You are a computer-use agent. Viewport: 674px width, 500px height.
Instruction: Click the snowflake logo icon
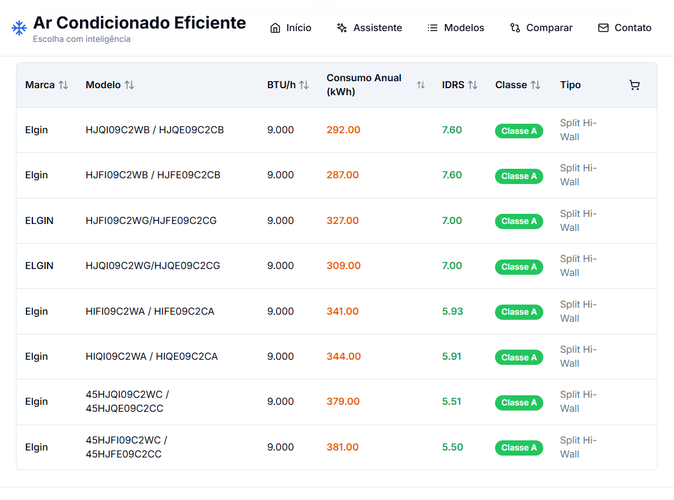tap(19, 28)
